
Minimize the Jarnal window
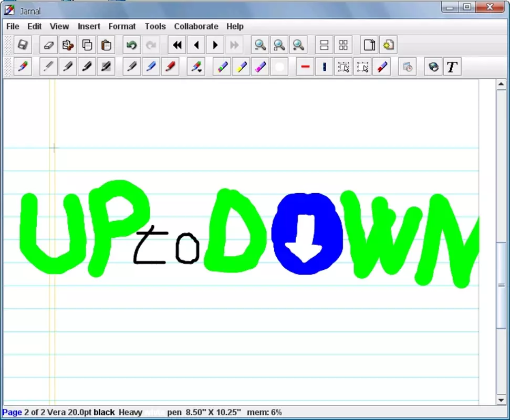(x=450, y=7)
